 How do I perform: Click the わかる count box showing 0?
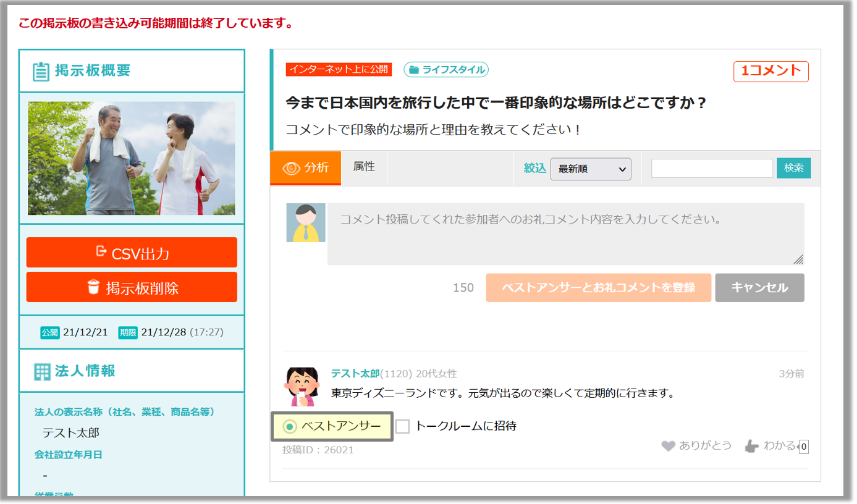tap(803, 447)
